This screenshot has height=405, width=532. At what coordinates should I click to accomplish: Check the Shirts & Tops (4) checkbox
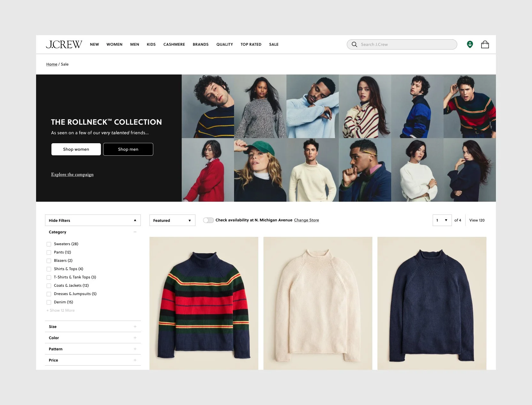[49, 269]
